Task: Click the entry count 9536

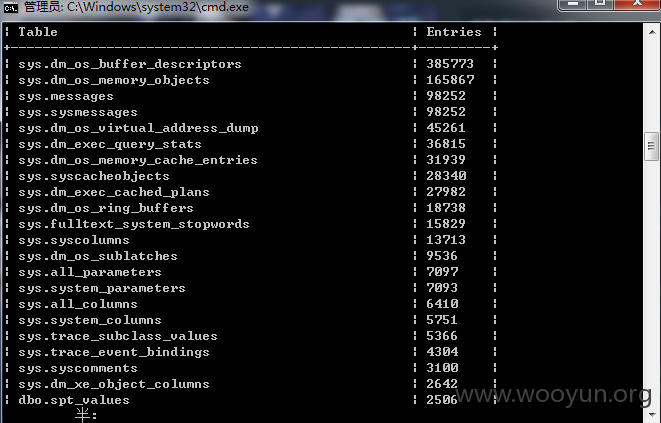Action: pyautogui.click(x=442, y=256)
